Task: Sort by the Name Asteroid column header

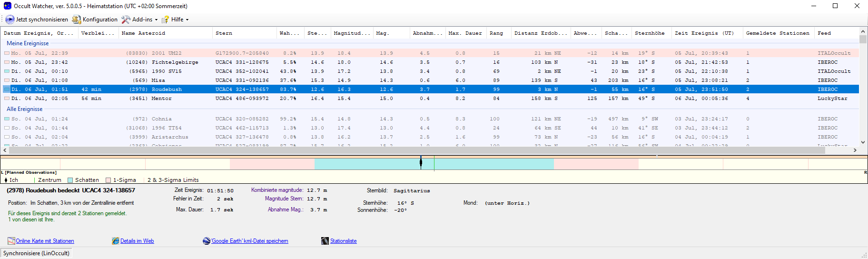Action: (x=143, y=33)
